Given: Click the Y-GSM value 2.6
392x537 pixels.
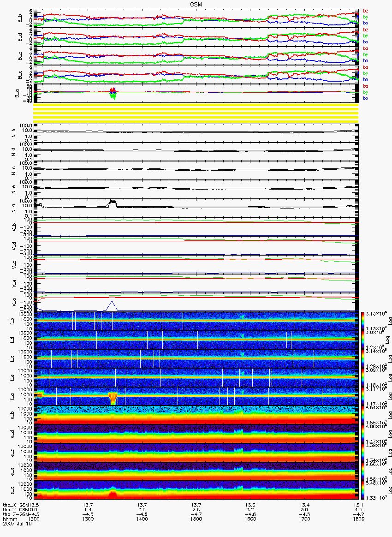Looking at the screenshot, I should (196, 510).
